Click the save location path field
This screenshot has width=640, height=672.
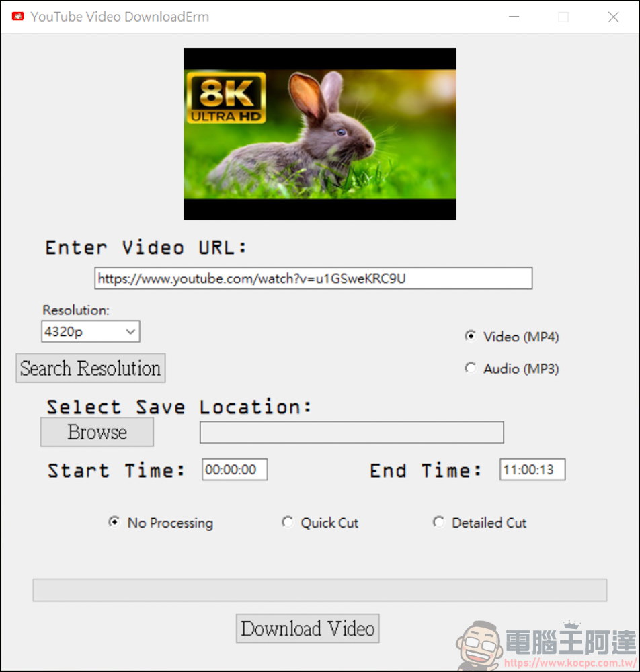point(352,432)
